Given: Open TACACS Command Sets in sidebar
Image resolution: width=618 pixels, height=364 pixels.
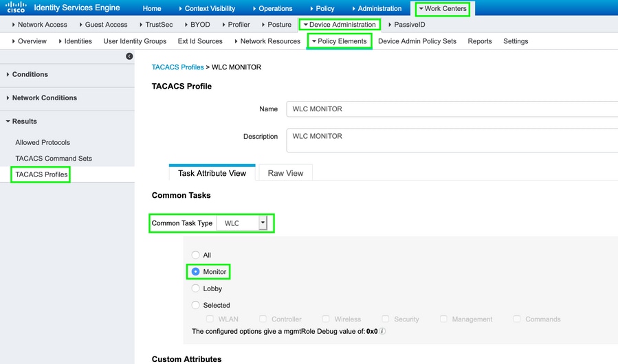Looking at the screenshot, I should point(54,159).
